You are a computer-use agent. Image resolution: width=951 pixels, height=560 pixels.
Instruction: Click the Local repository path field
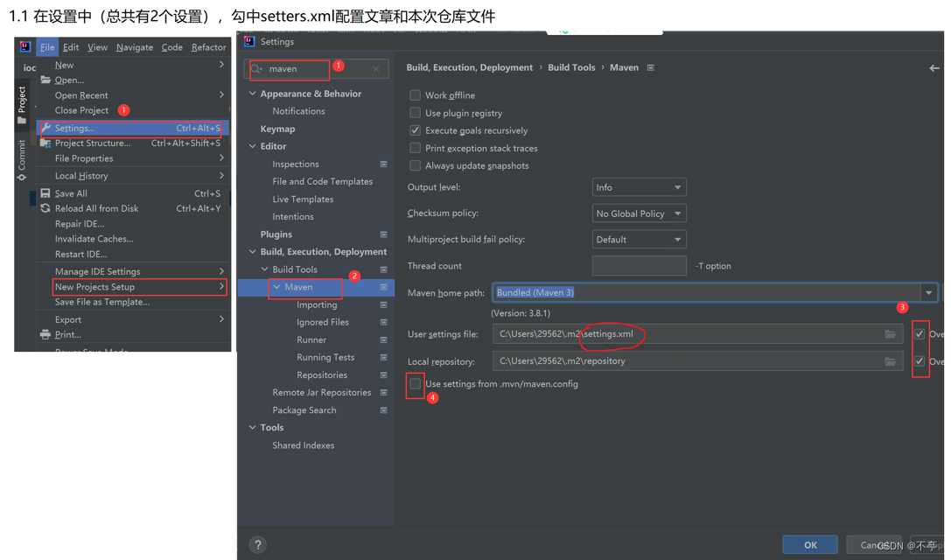point(697,361)
